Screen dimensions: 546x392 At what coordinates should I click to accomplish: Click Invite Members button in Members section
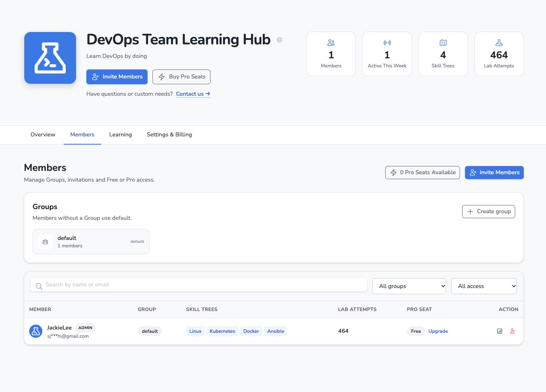point(494,173)
